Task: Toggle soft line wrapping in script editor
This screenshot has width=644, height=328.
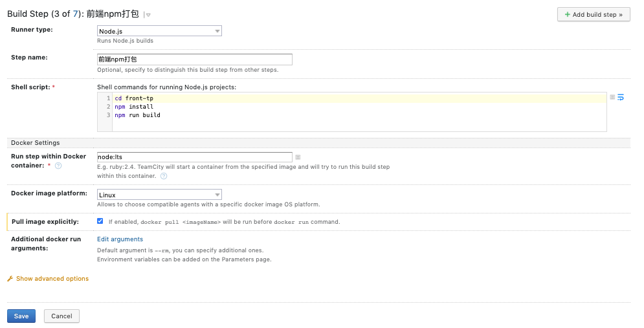Action: click(621, 97)
